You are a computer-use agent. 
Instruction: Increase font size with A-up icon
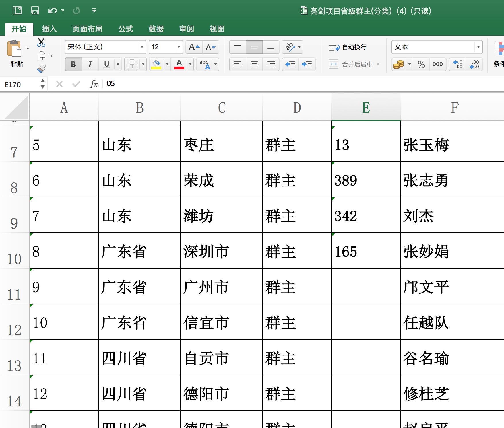(x=194, y=47)
